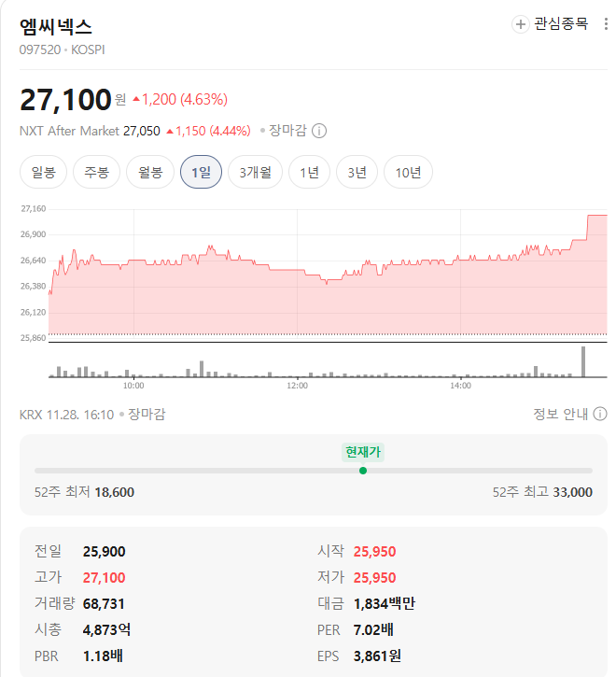The height and width of the screenshot is (677, 616).
Task: Click the 14:00 time axis label
Action: click(460, 386)
